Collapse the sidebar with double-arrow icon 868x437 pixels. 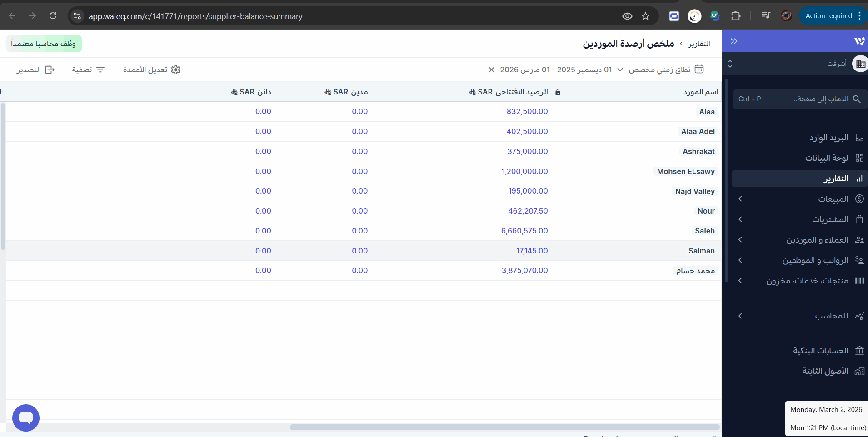[x=734, y=41]
